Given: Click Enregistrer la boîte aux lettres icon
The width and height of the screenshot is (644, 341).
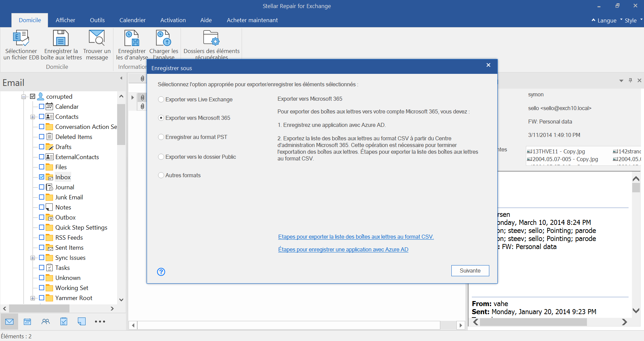Looking at the screenshot, I should click(61, 38).
